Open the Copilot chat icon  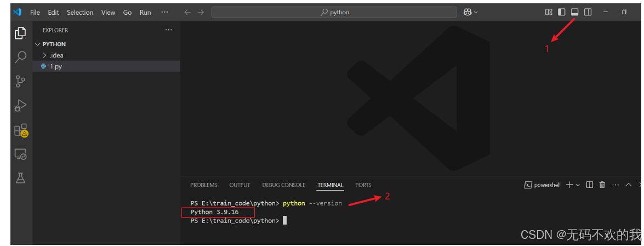pos(468,12)
